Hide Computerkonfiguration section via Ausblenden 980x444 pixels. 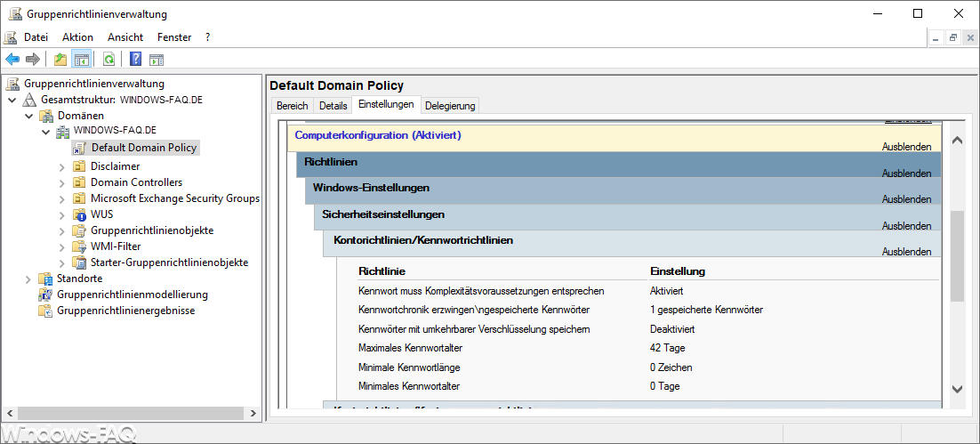tap(906, 147)
